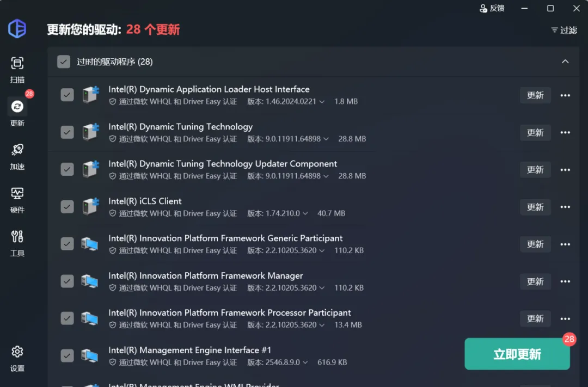Collapse the outdated drivers (过时的驱动程序) section
Image resolution: width=588 pixels, height=387 pixels.
tap(565, 62)
